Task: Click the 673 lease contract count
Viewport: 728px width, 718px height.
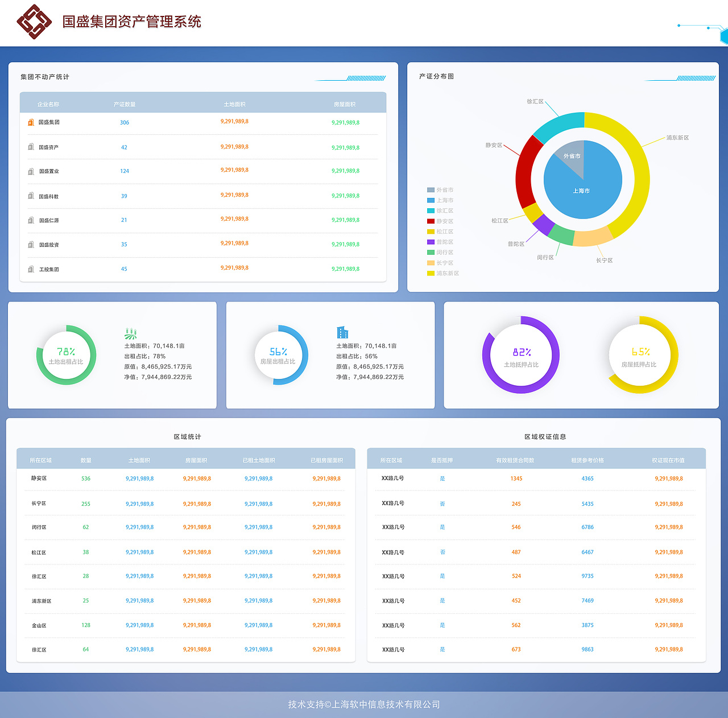Action: (x=516, y=649)
